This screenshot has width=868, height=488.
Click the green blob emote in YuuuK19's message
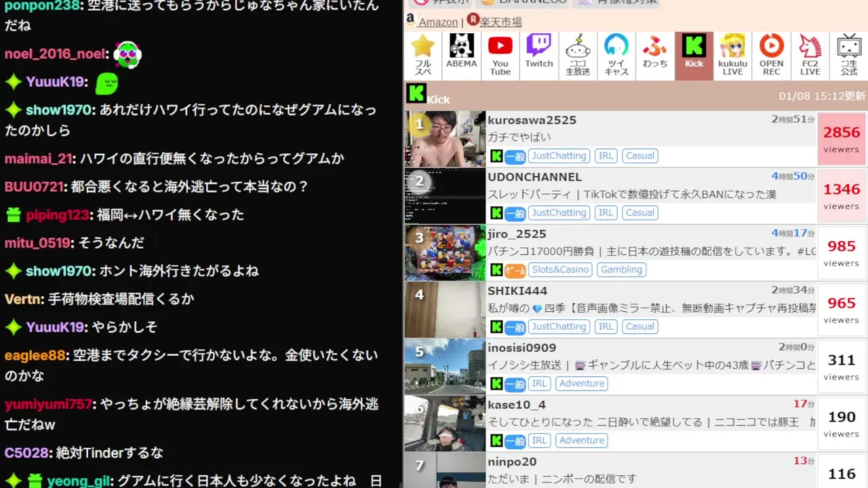pyautogui.click(x=106, y=83)
